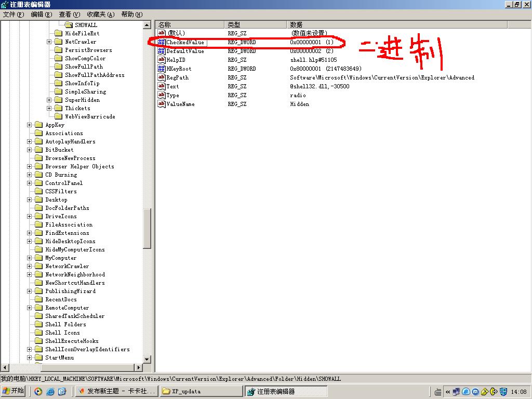Select the ValueName string value icon

(162, 104)
